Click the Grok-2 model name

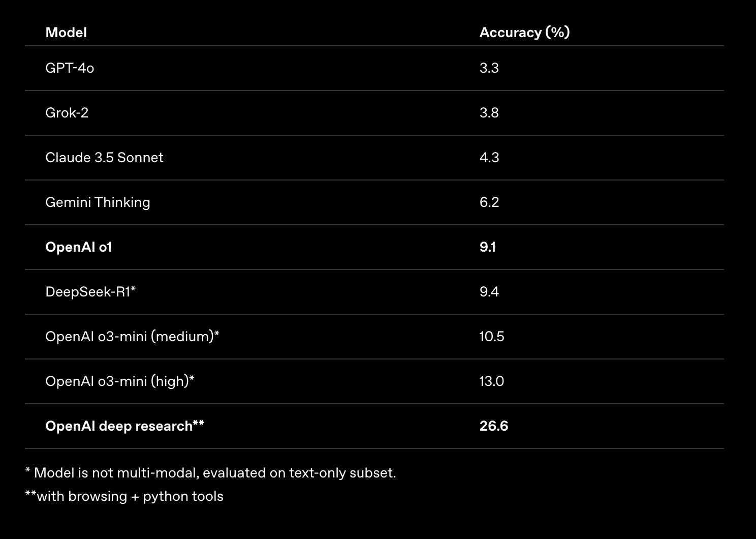(x=67, y=113)
